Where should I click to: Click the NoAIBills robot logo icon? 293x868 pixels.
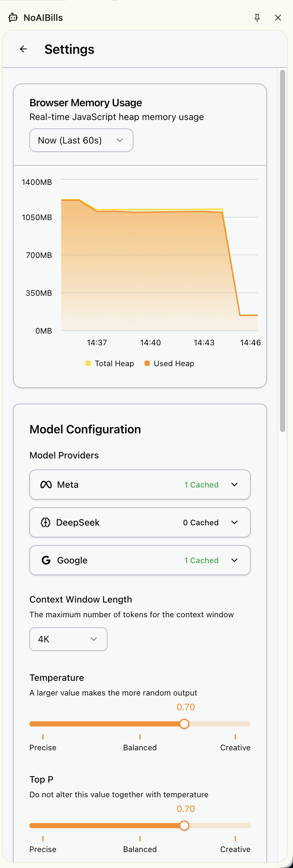[x=13, y=18]
